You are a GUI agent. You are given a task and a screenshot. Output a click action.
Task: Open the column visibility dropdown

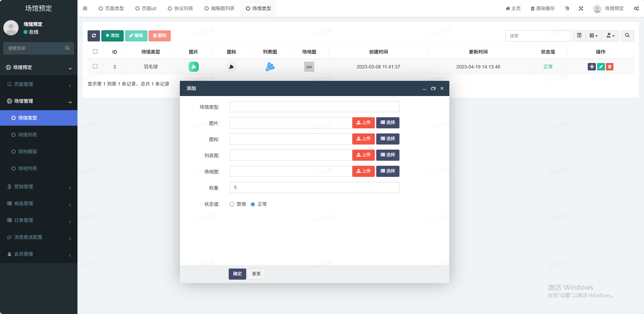[593, 36]
